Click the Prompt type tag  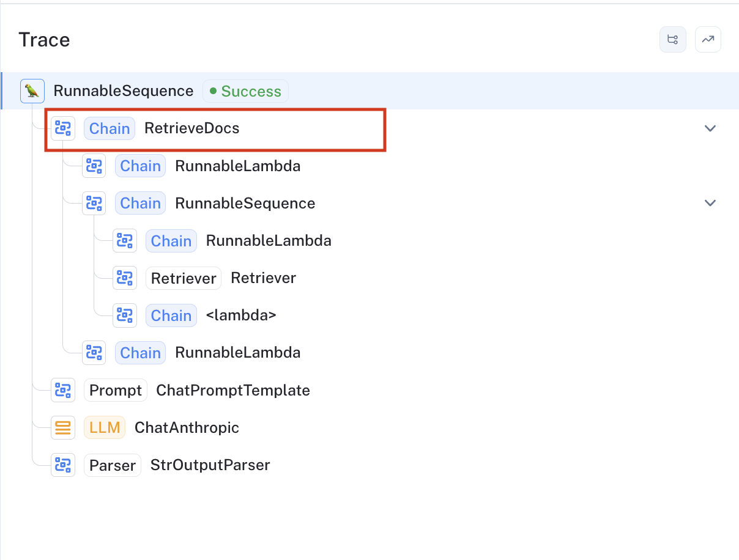click(x=116, y=390)
